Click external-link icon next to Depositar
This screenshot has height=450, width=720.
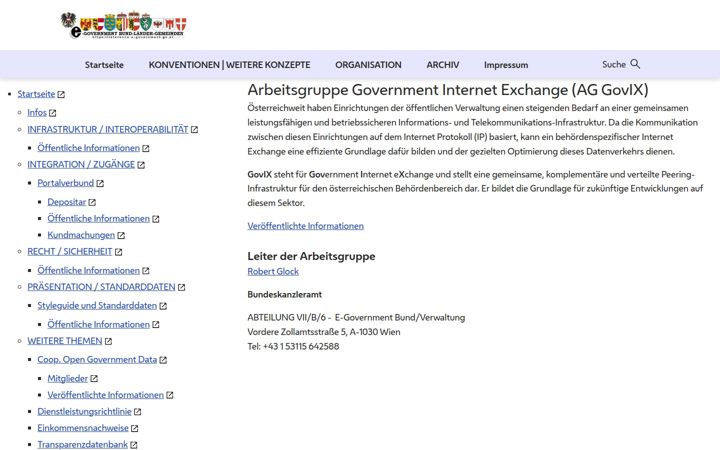click(x=92, y=202)
